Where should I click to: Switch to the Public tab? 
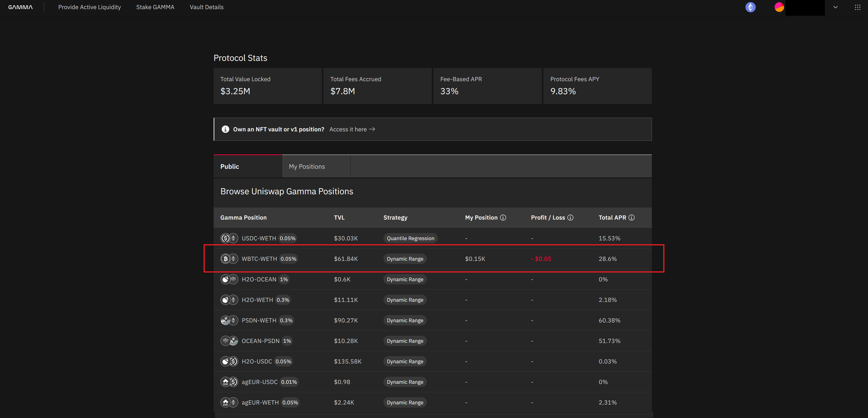click(x=248, y=167)
